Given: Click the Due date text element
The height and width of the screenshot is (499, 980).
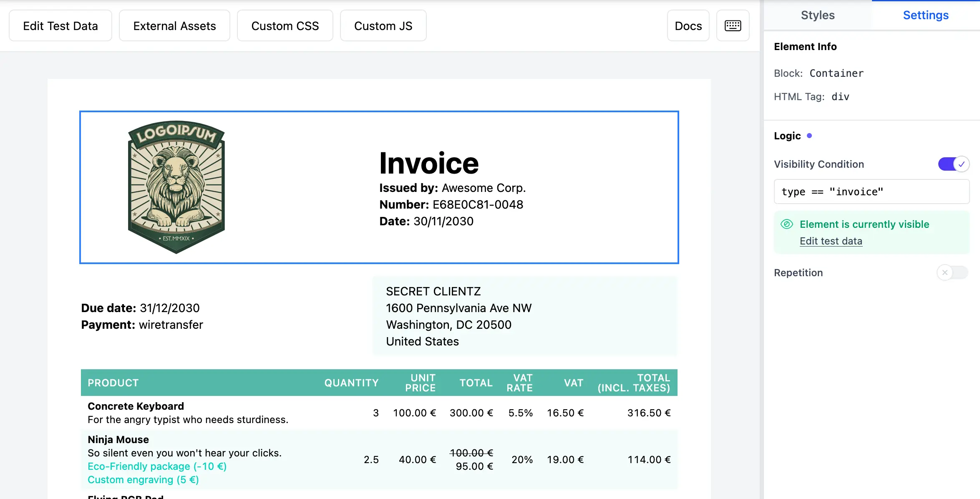Looking at the screenshot, I should pos(140,308).
